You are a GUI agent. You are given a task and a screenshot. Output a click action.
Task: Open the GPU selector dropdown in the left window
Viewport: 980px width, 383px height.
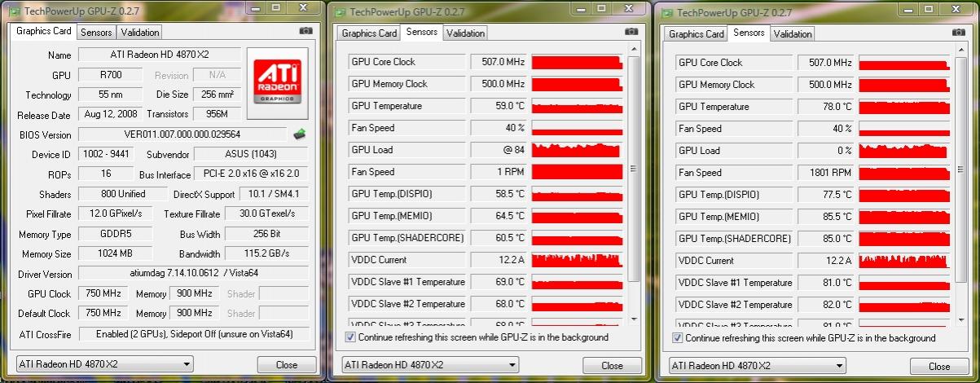[x=105, y=364]
